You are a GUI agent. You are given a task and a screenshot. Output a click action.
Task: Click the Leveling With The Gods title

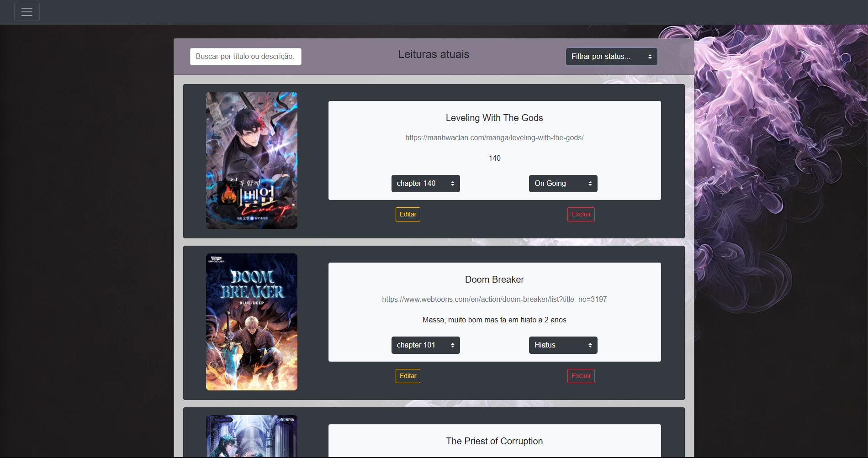tap(494, 118)
